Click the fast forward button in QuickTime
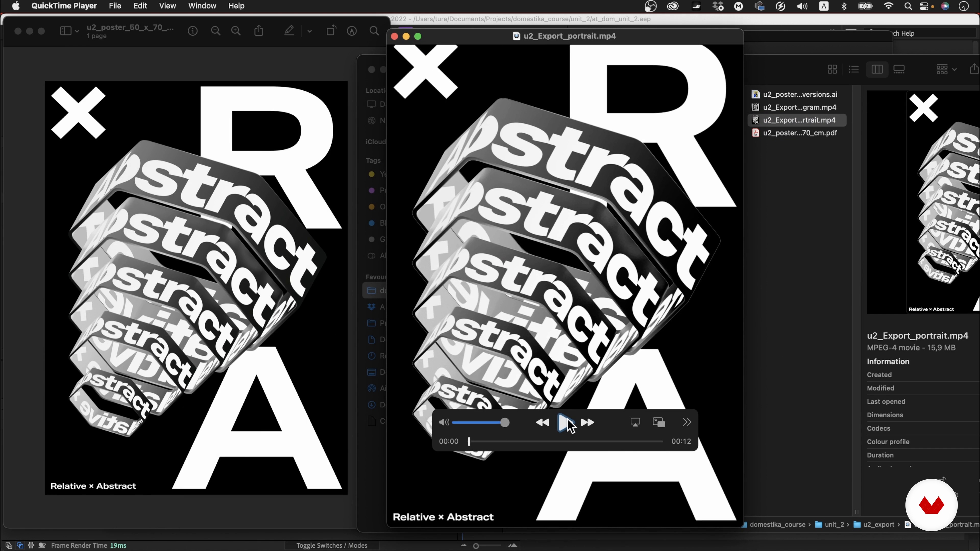980x551 pixels. tap(588, 422)
